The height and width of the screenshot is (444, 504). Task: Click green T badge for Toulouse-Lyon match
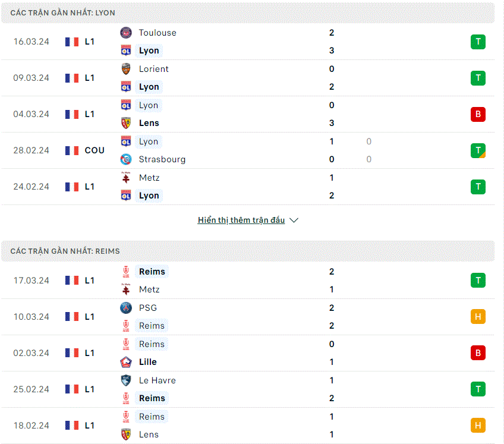click(x=478, y=42)
